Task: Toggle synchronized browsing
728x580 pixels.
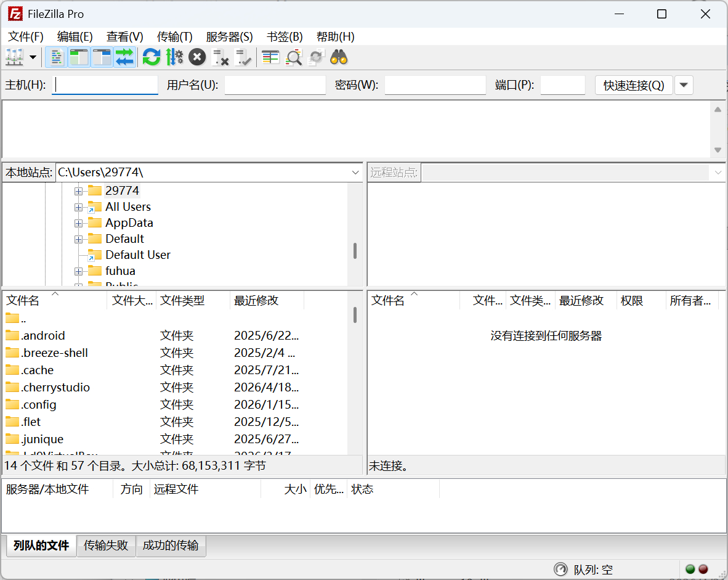Action: (316, 57)
